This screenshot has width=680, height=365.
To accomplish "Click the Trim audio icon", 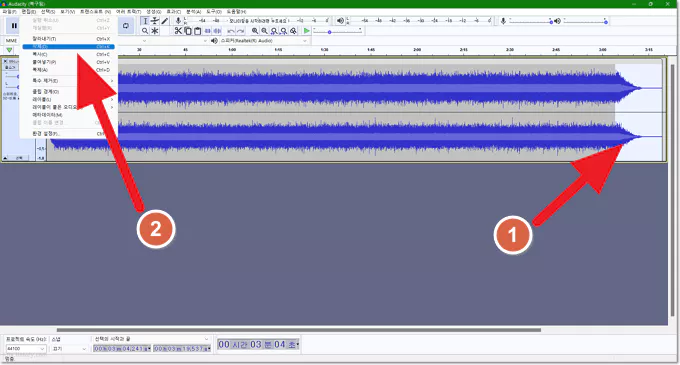I will click(208, 31).
